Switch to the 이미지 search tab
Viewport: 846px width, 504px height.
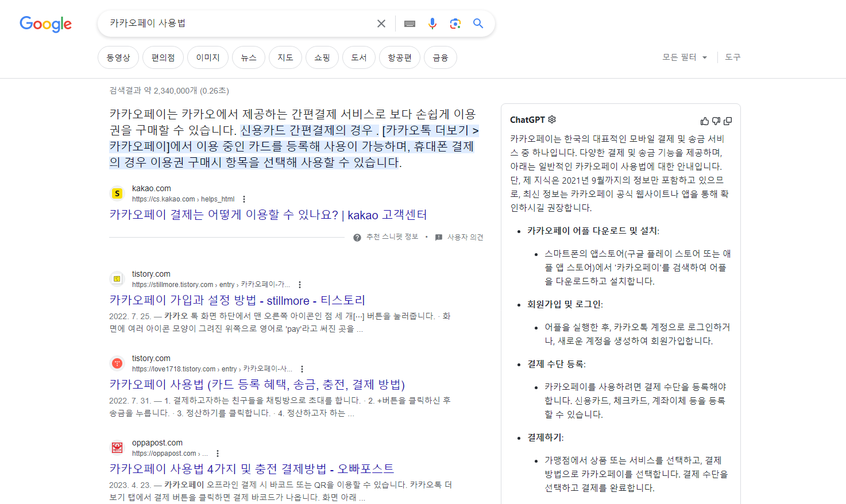(x=207, y=57)
